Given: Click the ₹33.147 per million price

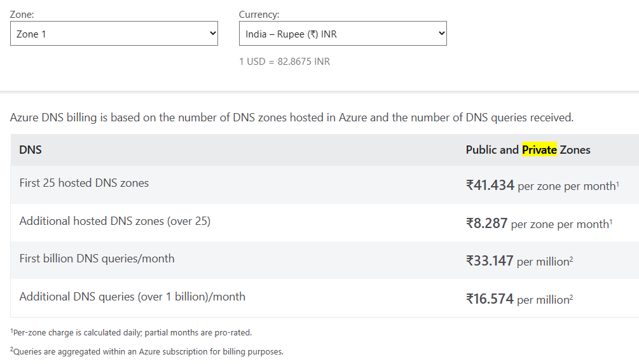Looking at the screenshot, I should point(519,260).
